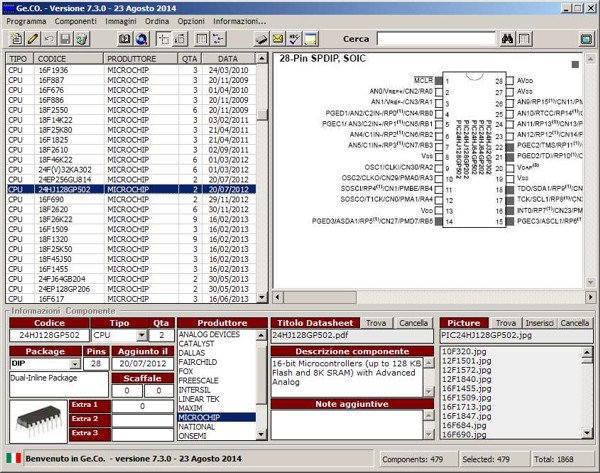Image resolution: width=600 pixels, height=473 pixels.
Task: Click the spell-check checkmark toolbar icon
Action: tap(295, 38)
